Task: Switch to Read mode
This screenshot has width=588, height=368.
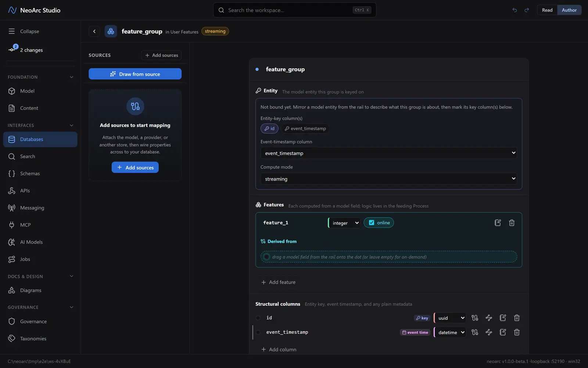Action: [547, 10]
